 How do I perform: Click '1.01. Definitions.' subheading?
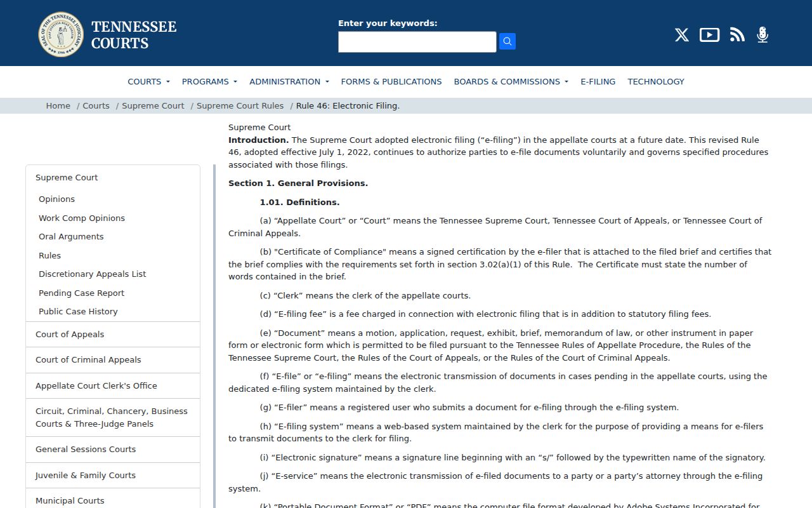click(x=299, y=202)
